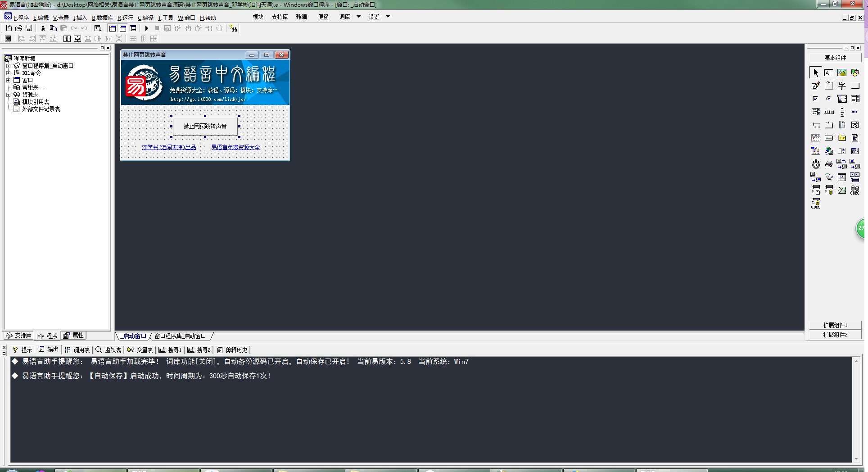Switch to the 输出 tab

tap(49, 349)
